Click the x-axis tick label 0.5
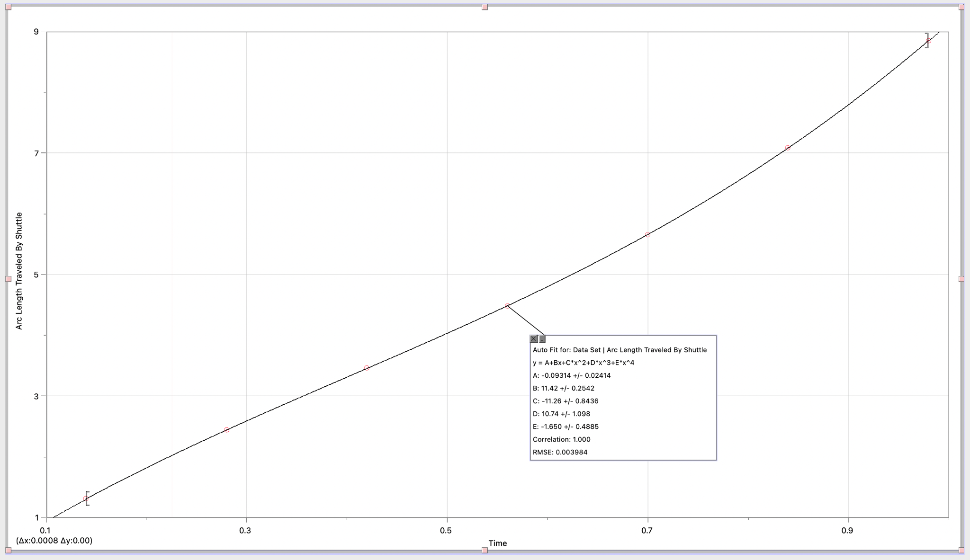The image size is (970, 560). (x=446, y=531)
